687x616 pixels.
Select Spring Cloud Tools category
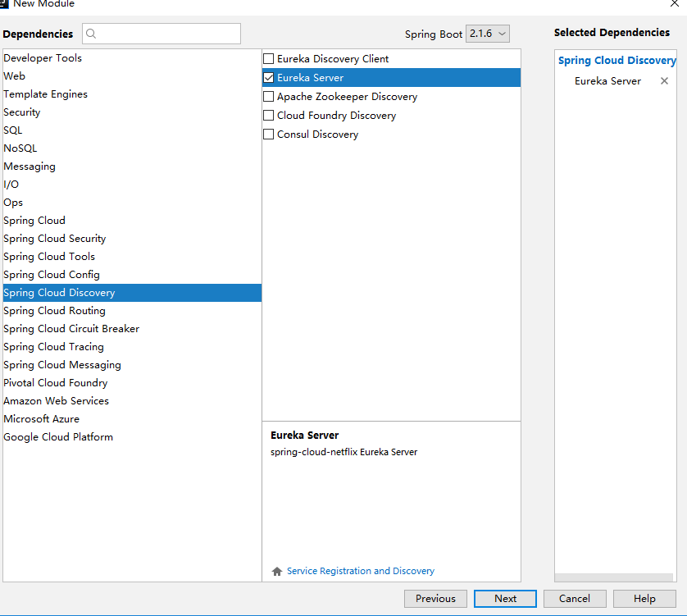[132, 257]
